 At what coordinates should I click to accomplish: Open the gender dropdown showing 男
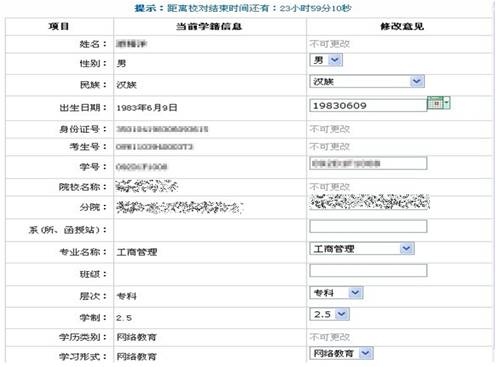(x=326, y=60)
